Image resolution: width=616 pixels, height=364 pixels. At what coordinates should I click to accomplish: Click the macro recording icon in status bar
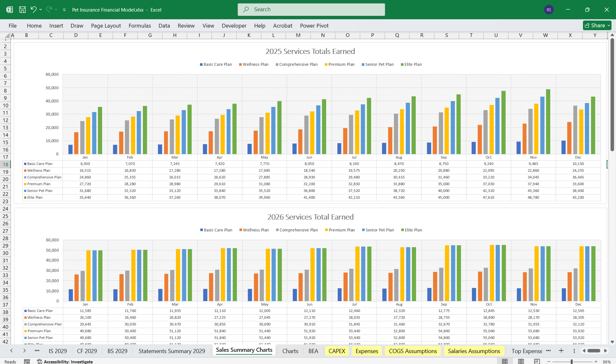[28, 361]
